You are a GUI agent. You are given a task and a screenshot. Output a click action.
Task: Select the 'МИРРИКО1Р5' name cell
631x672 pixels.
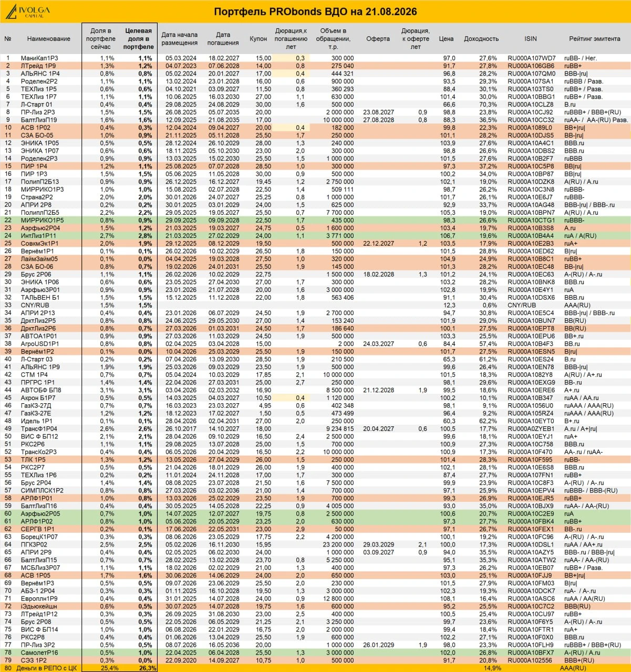42,220
